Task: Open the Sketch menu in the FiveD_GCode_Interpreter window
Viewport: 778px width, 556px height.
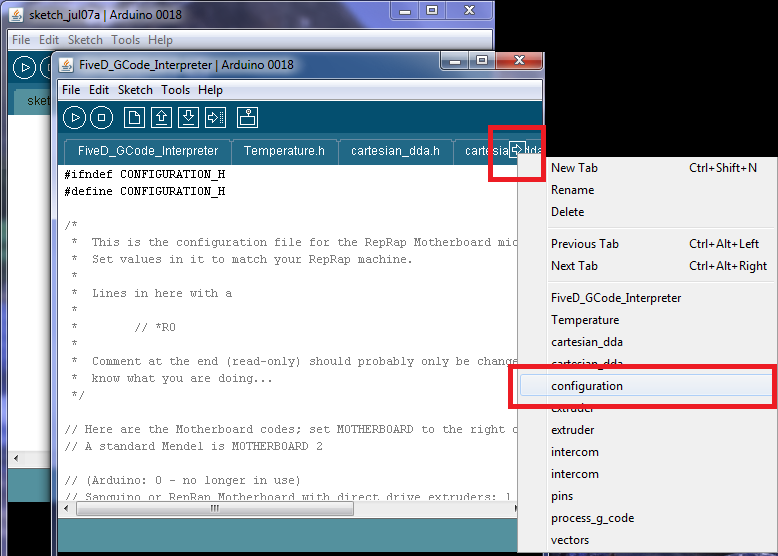Action: pos(135,90)
